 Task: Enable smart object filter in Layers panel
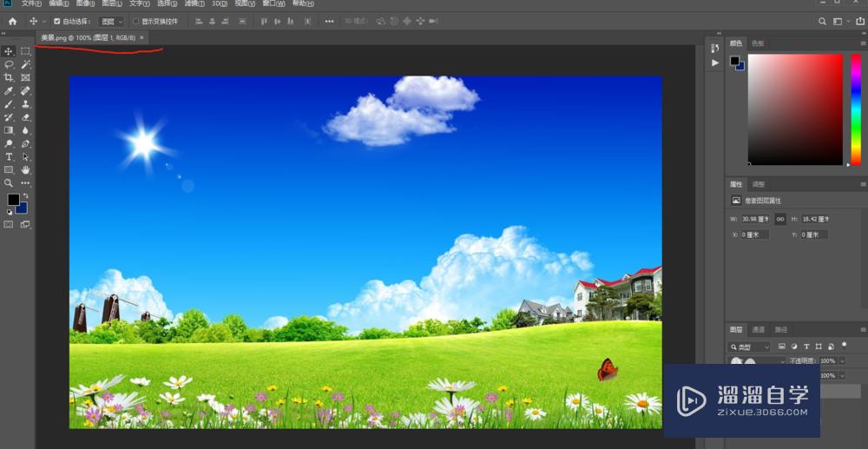pos(831,347)
